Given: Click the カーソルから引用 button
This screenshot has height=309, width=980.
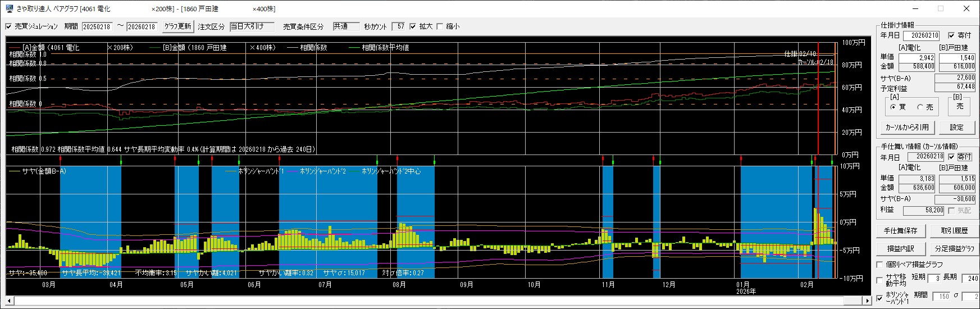Looking at the screenshot, I should pos(907,128).
